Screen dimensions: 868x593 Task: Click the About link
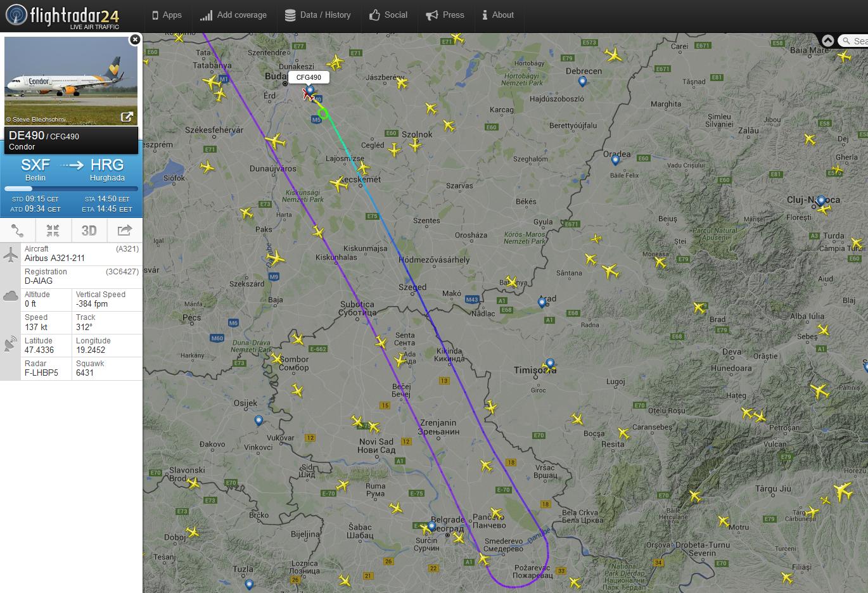[498, 15]
